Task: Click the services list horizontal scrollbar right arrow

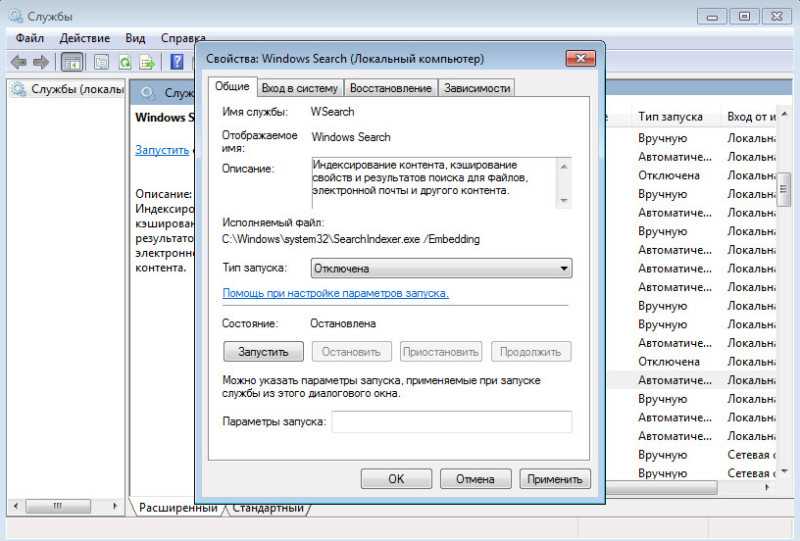Action: [767, 487]
